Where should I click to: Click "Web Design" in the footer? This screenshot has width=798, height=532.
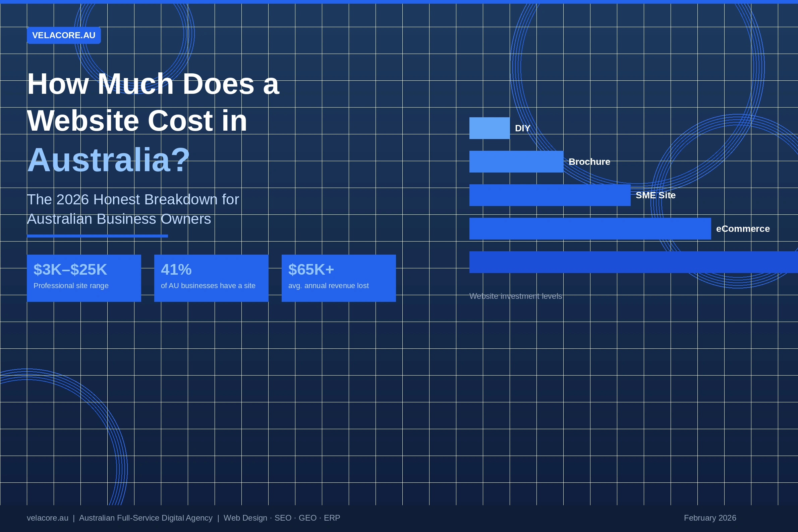pos(245,518)
